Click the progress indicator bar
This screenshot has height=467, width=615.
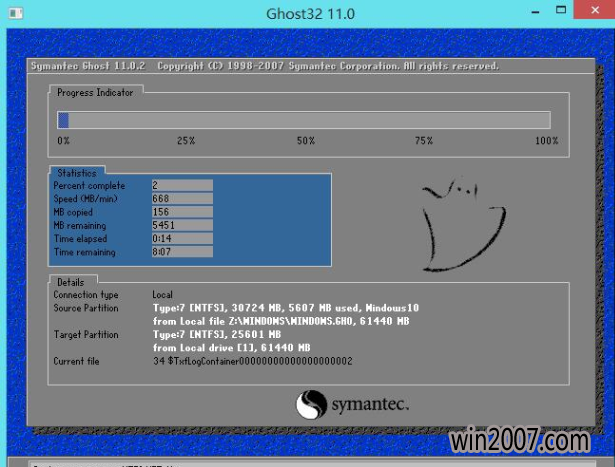[x=304, y=120]
